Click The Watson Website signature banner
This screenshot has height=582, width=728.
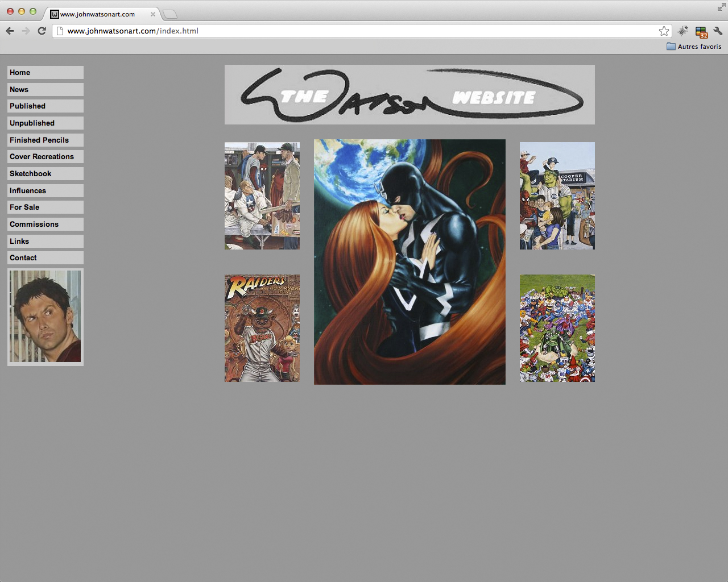tap(409, 94)
